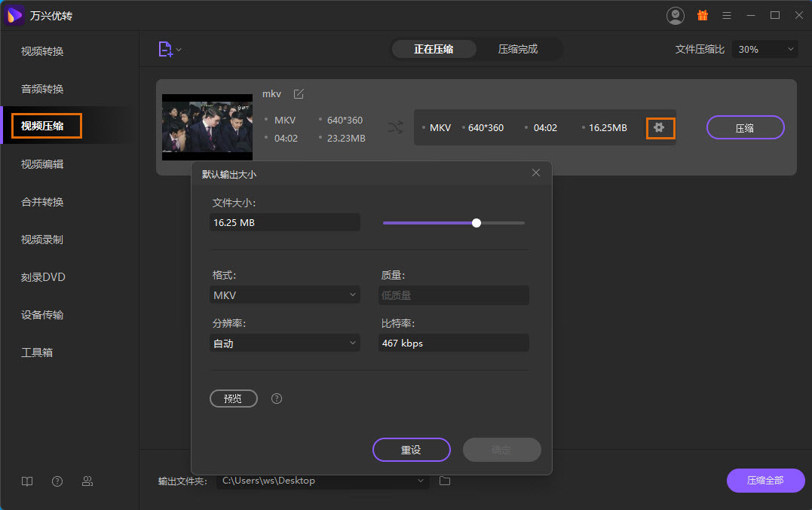Switch to the 压缩完成 tab
Viewport: 812px width, 510px height.
(518, 50)
